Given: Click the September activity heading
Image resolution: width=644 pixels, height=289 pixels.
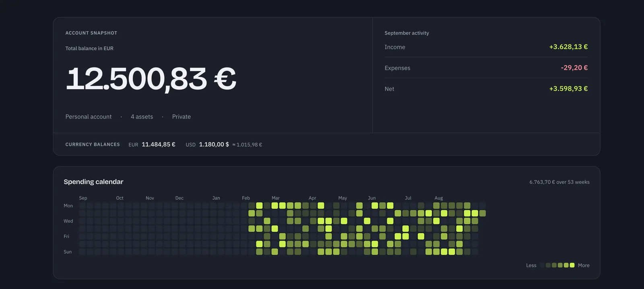Looking at the screenshot, I should (407, 33).
